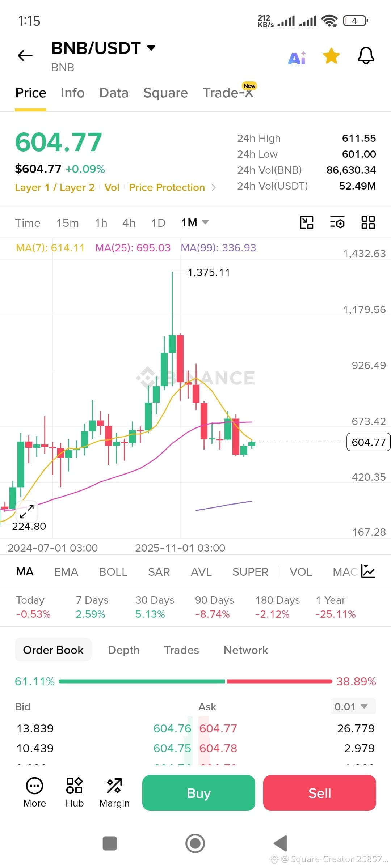Switch to the Trades tab
The image size is (391, 868).
(181, 650)
